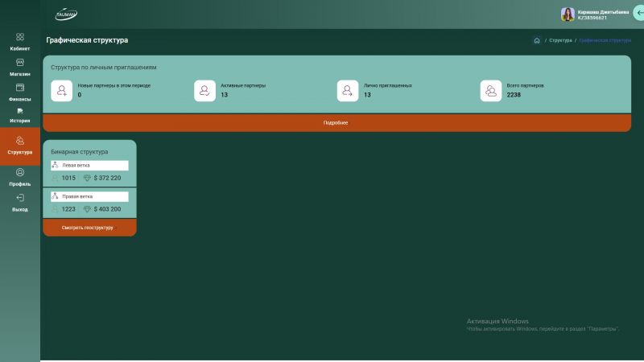Click Смотреть по структуре button
Screen dimensions: 644x362
pos(89,228)
